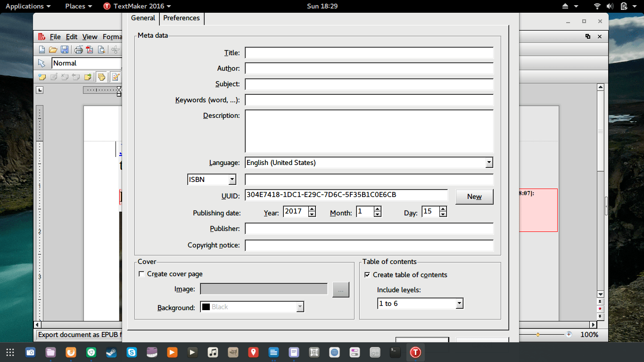This screenshot has height=362, width=644.
Task: Open the View menu
Action: click(90, 37)
